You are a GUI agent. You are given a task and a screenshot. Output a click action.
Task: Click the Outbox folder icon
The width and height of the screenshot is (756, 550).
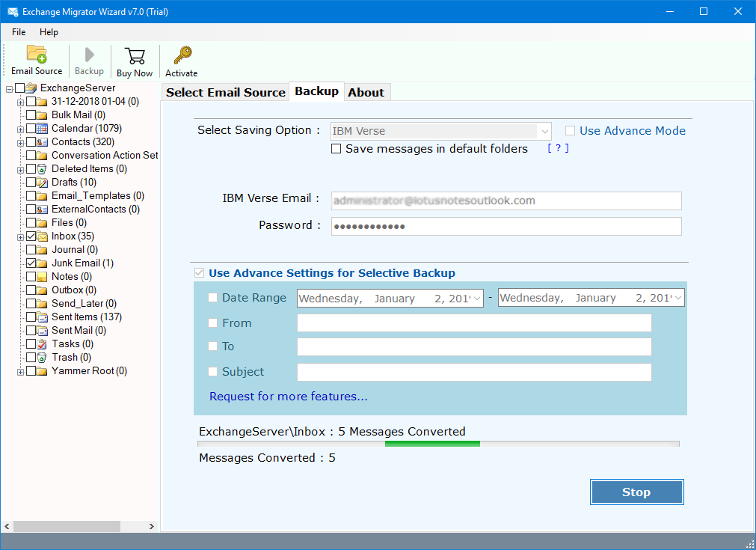[43, 290]
